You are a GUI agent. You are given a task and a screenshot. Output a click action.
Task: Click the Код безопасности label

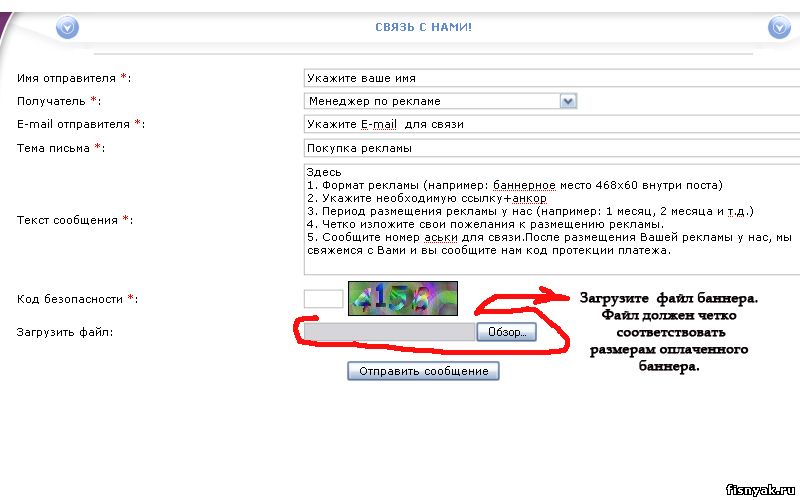(77, 299)
